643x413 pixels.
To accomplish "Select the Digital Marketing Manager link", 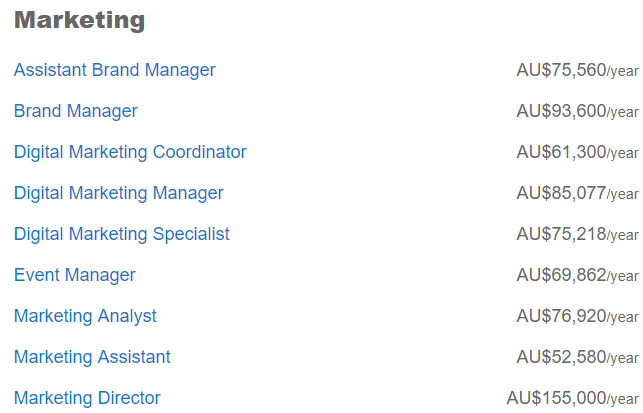I will point(119,193).
